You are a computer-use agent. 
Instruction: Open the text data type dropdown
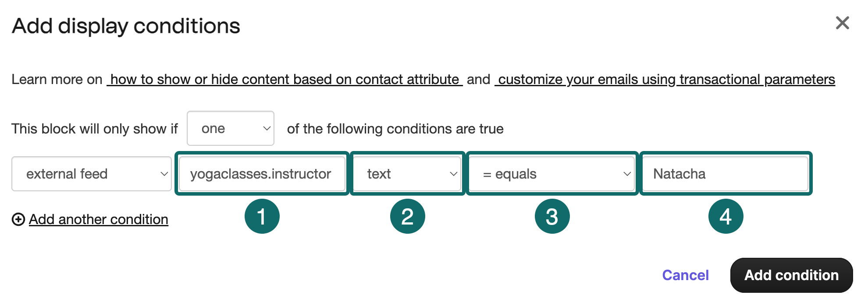(407, 174)
